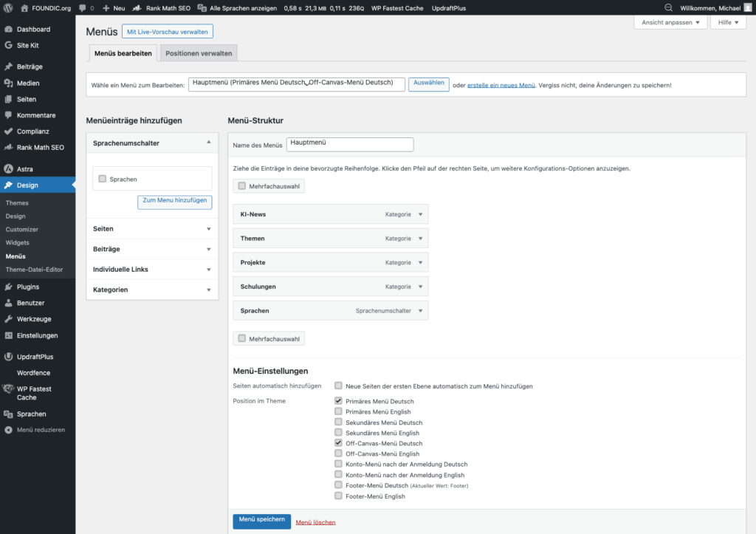Click the Astra theme icon in sidebar
756x534 pixels.
click(x=8, y=169)
